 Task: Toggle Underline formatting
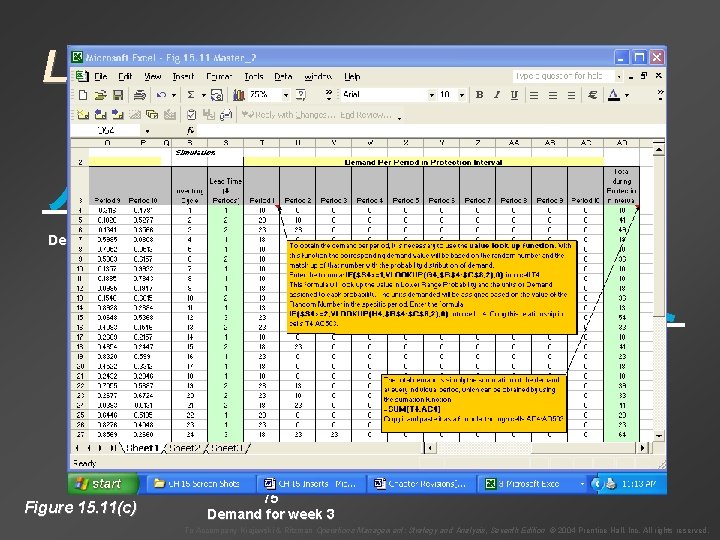514,95
